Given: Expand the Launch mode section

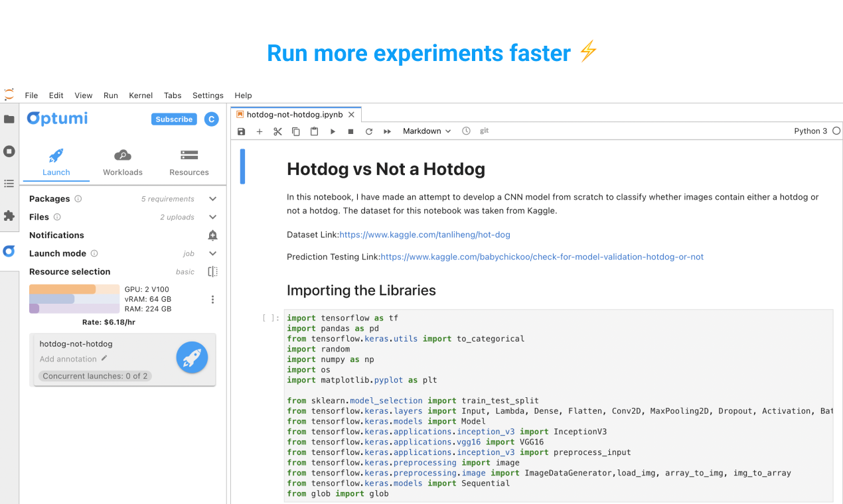Looking at the screenshot, I should pos(212,253).
